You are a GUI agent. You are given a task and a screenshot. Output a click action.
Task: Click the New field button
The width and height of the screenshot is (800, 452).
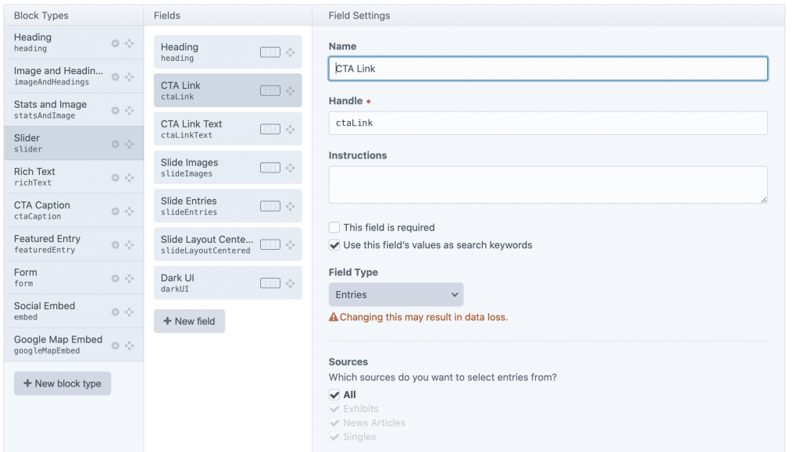[189, 321]
